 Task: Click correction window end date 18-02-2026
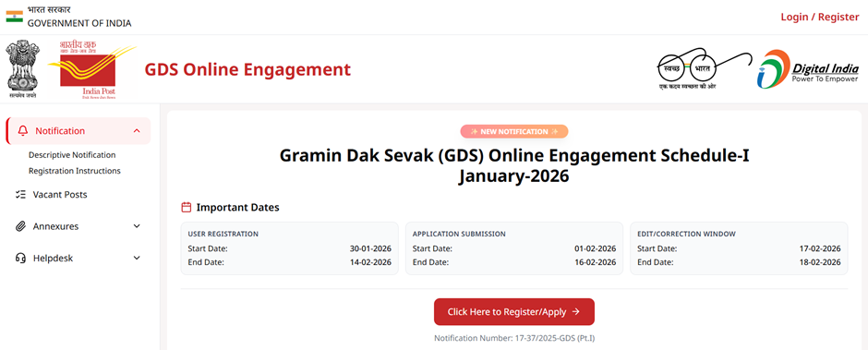pos(820,262)
